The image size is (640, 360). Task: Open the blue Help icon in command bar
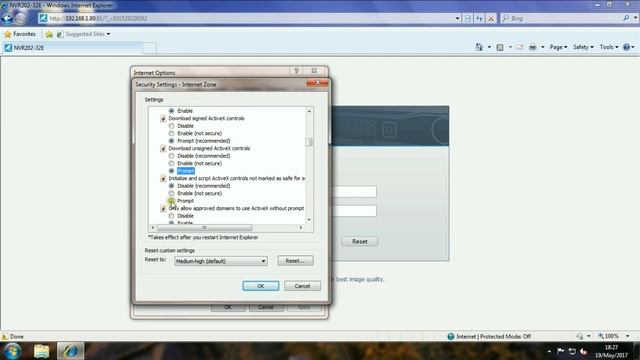627,47
